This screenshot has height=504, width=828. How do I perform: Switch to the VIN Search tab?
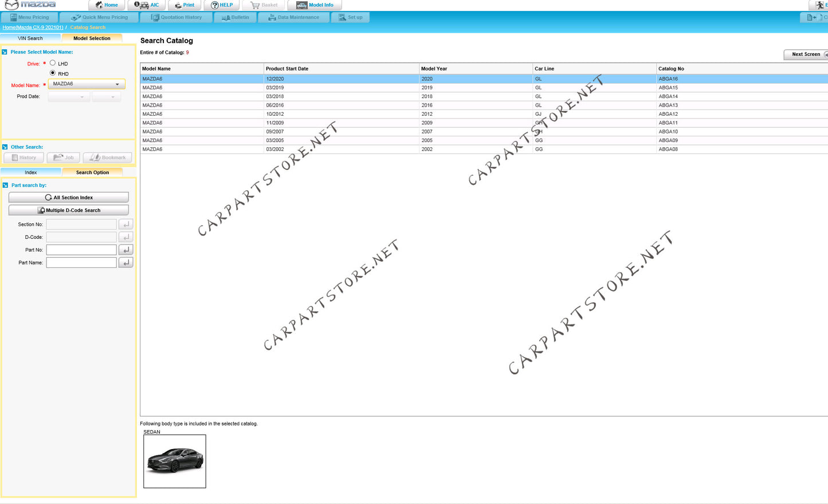coord(30,38)
